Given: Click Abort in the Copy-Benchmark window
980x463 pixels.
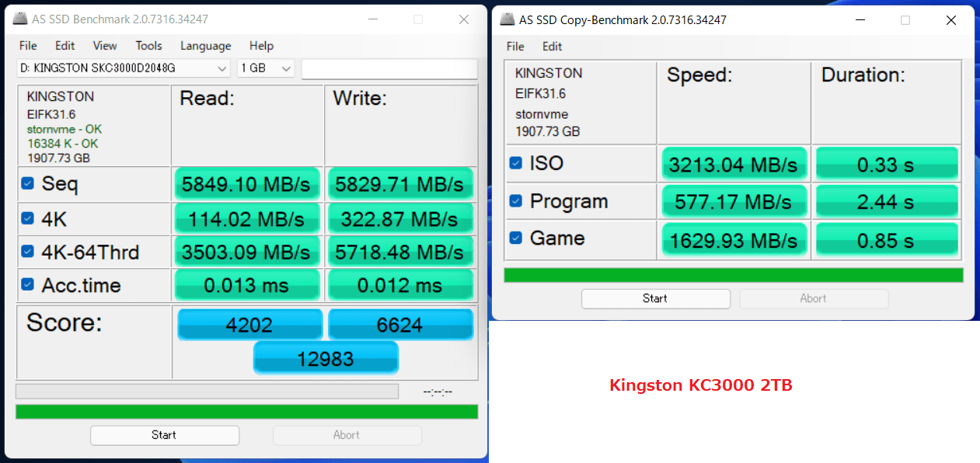Looking at the screenshot, I should click(x=814, y=298).
